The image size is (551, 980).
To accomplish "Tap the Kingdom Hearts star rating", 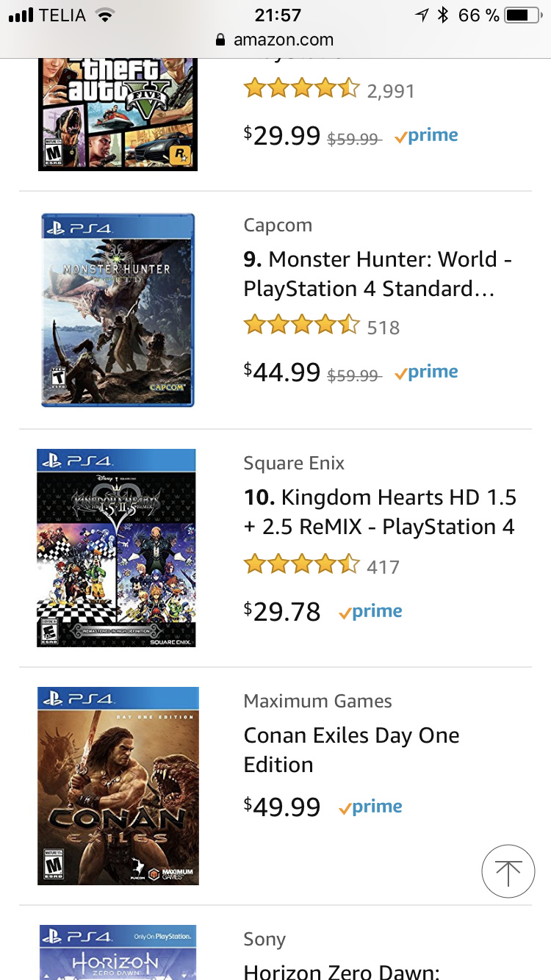I will click(302, 564).
